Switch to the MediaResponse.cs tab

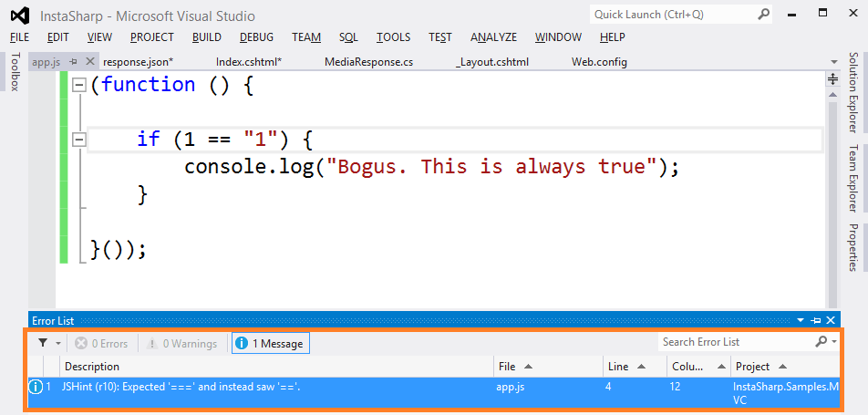click(368, 62)
